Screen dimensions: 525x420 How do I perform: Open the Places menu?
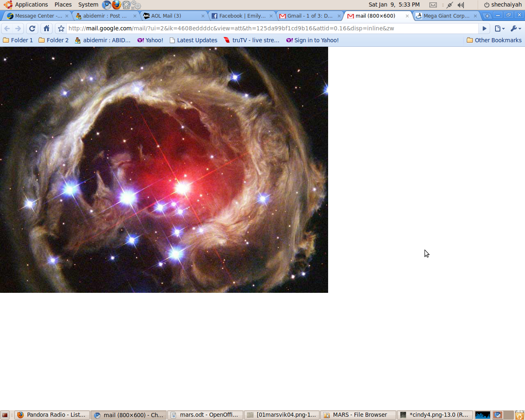[63, 5]
